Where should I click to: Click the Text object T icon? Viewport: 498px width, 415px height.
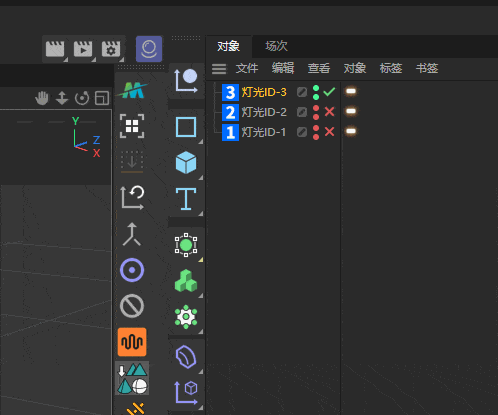[186, 199]
